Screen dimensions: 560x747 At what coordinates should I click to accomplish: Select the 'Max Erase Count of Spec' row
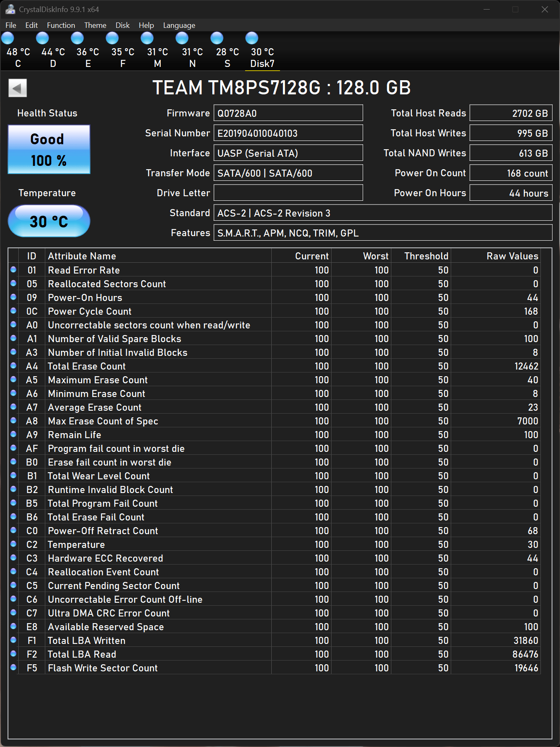coord(274,421)
